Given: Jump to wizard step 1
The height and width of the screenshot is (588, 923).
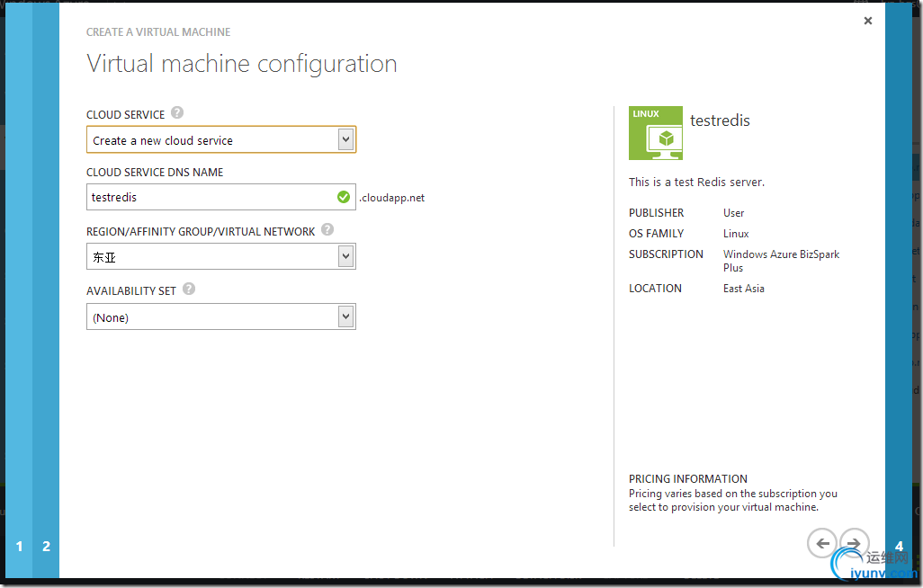Looking at the screenshot, I should point(19,546).
